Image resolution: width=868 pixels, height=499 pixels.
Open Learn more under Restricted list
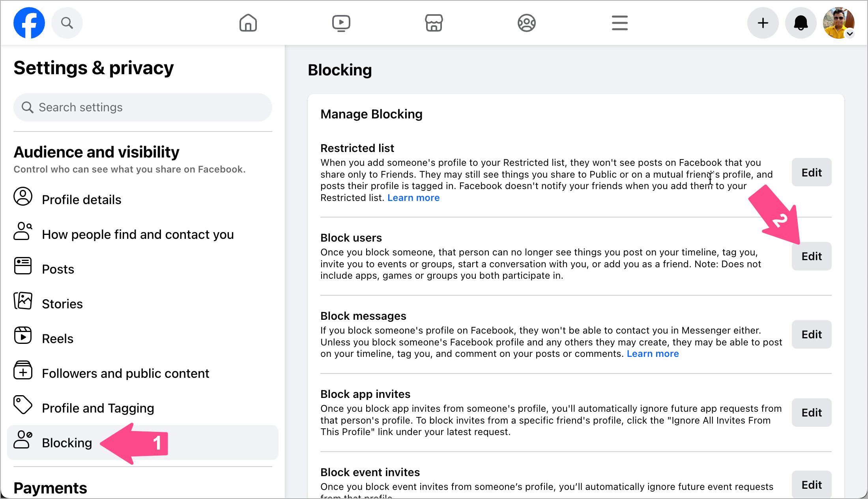(x=413, y=198)
